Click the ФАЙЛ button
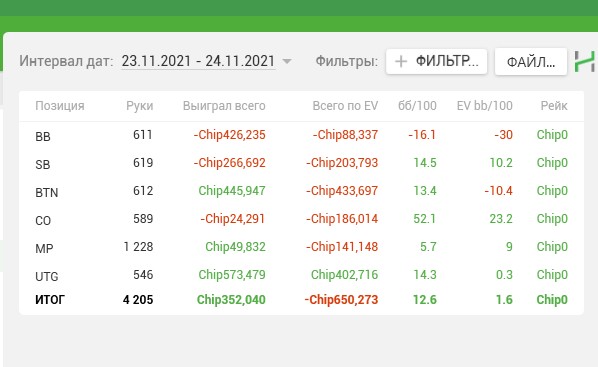Viewport: 598px width, 367px height. point(530,61)
